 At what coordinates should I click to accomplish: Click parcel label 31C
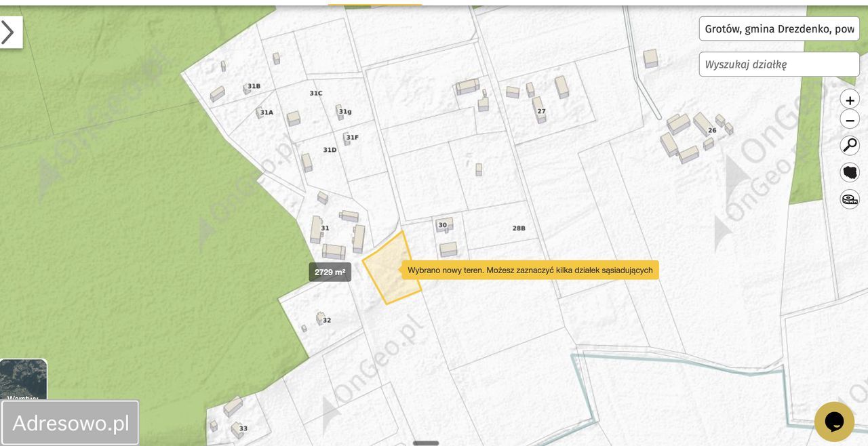coord(316,93)
